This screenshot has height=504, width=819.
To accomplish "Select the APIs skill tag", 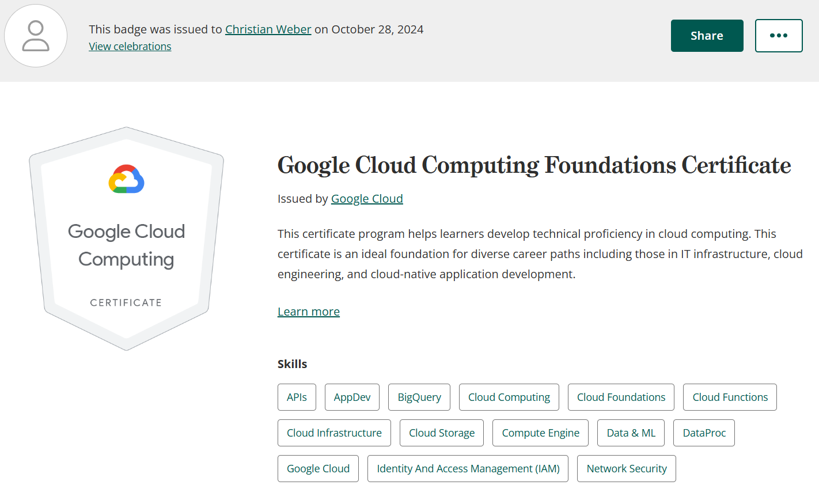I will (297, 397).
